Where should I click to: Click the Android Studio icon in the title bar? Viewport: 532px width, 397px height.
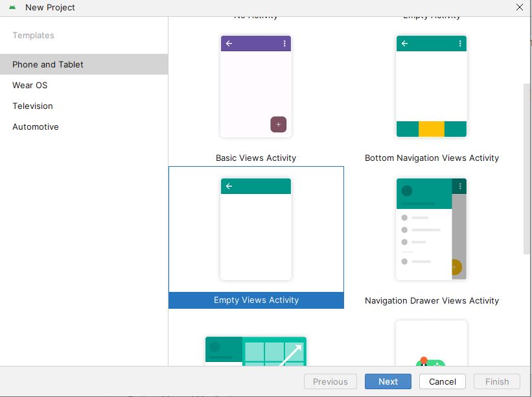tap(12, 7)
